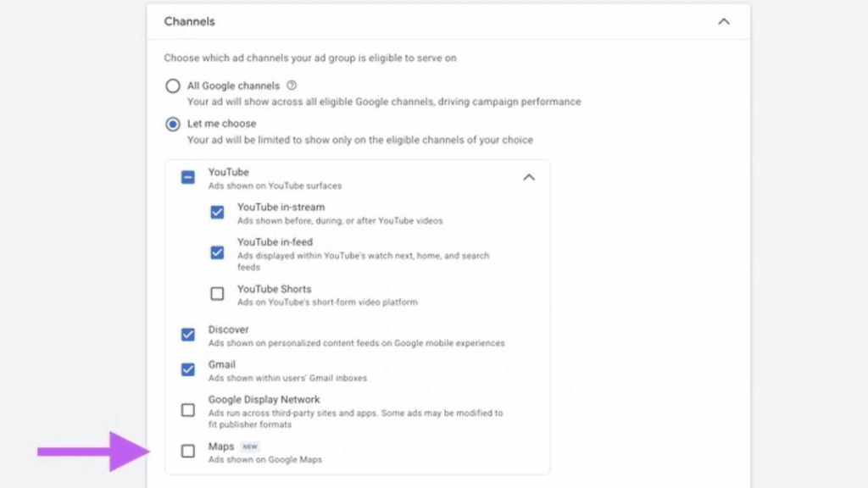Click the Channels section heading
The image size is (868, 488).
click(x=189, y=21)
